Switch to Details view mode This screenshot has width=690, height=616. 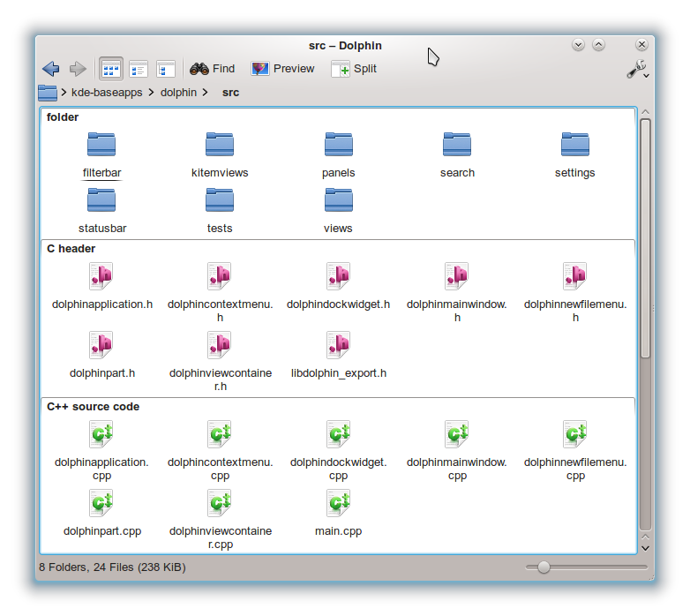coord(166,69)
